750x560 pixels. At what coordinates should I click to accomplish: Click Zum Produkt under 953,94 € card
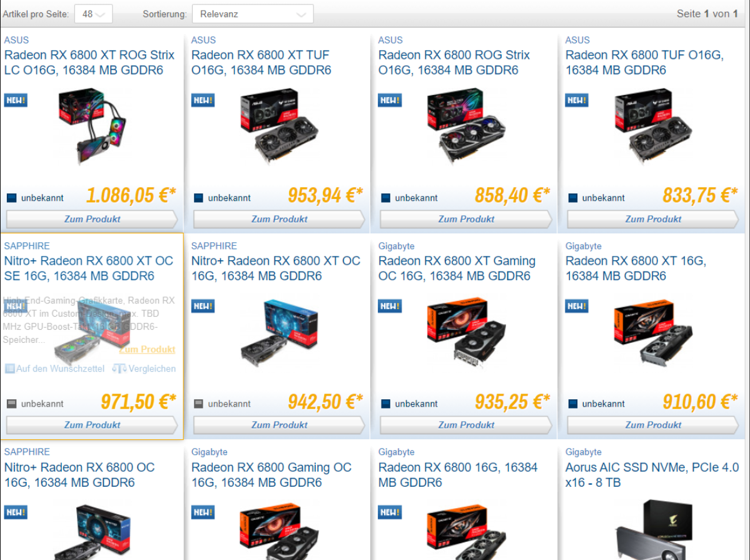coord(280,219)
